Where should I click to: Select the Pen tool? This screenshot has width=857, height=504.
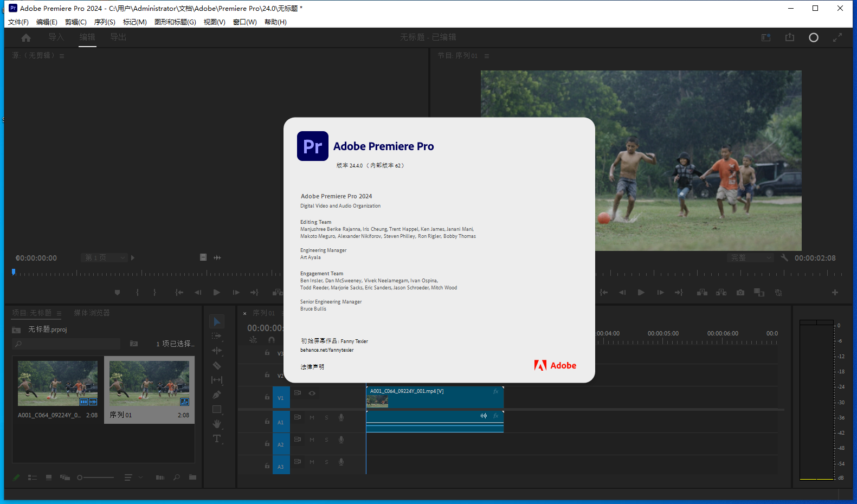[217, 395]
